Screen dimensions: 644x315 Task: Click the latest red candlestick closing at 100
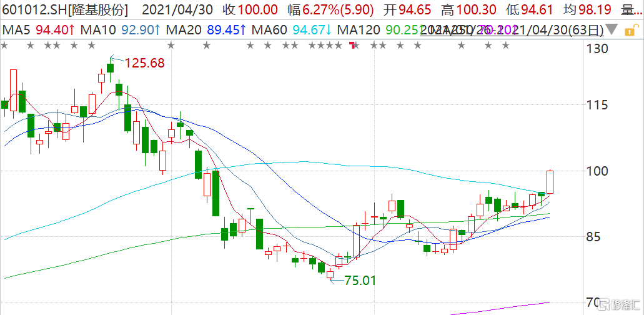(x=550, y=181)
